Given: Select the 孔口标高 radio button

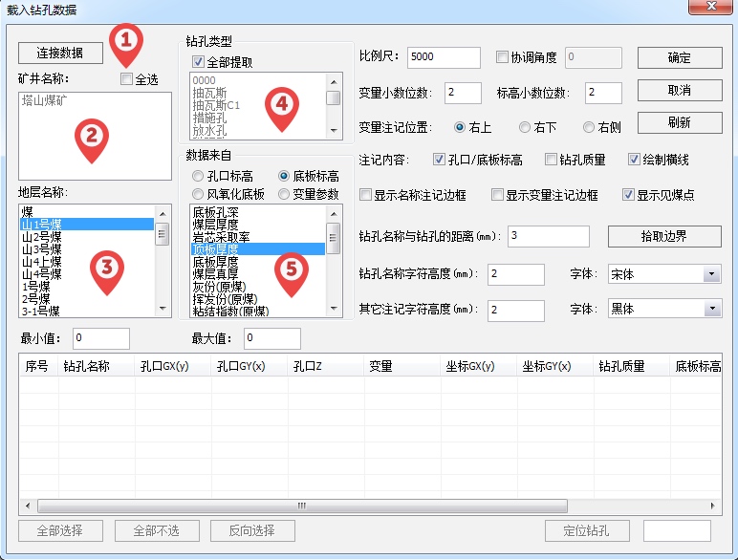Looking at the screenshot, I should click(x=198, y=177).
